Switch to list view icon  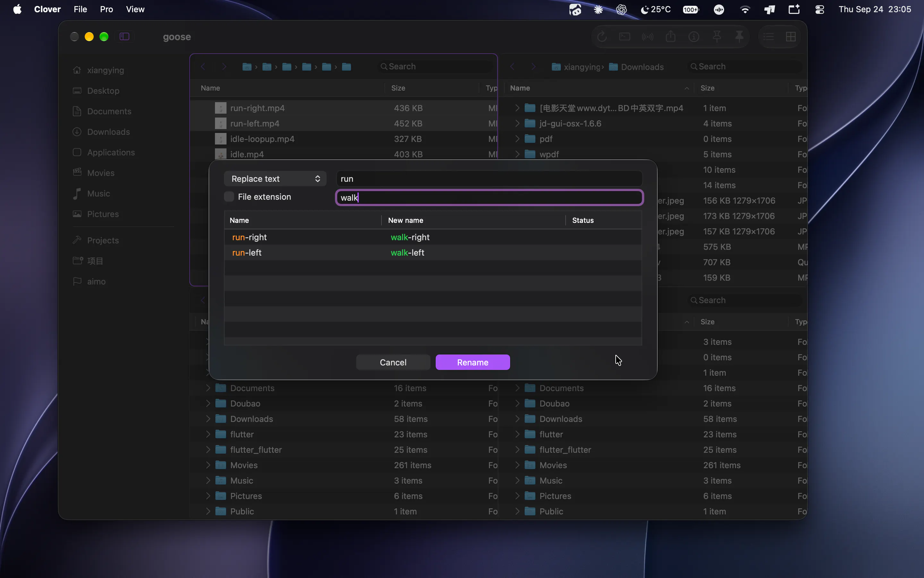point(769,37)
